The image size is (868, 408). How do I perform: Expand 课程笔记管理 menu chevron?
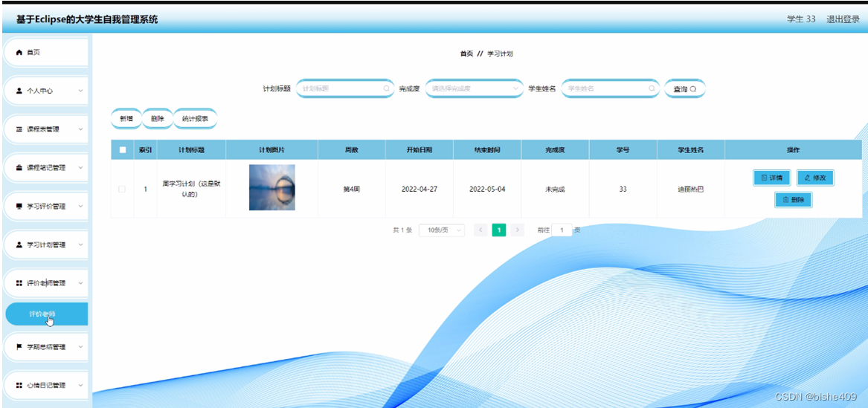pos(81,168)
